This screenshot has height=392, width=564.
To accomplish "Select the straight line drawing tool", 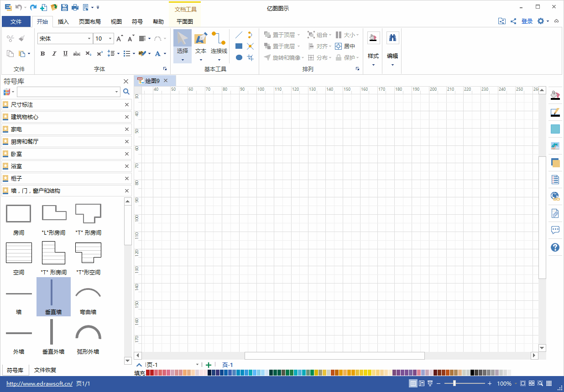I will [x=239, y=35].
